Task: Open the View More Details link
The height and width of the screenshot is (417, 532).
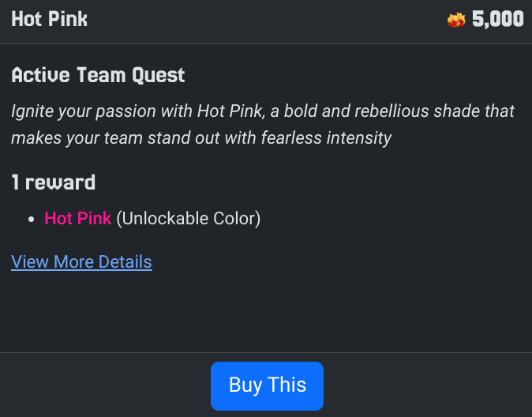Action: click(81, 261)
